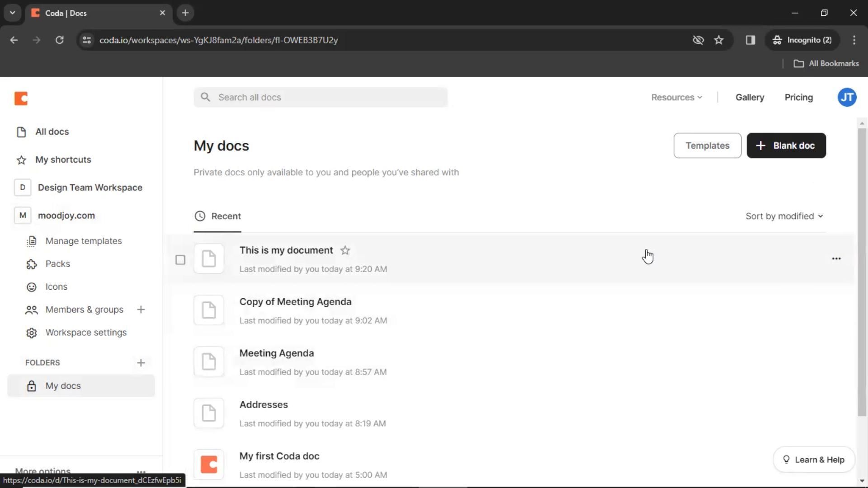Open three-dot menu for 'This is my document'
868x488 pixels.
point(836,258)
